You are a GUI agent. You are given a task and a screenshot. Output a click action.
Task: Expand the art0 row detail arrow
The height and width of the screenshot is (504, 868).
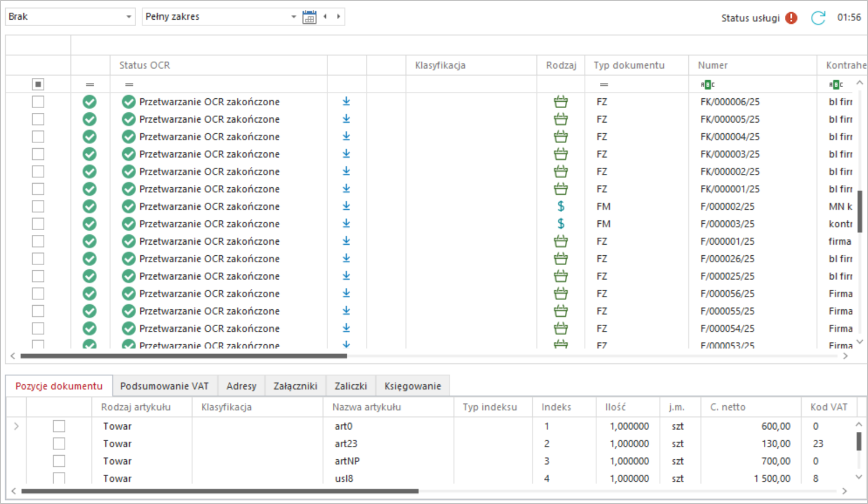[16, 426]
